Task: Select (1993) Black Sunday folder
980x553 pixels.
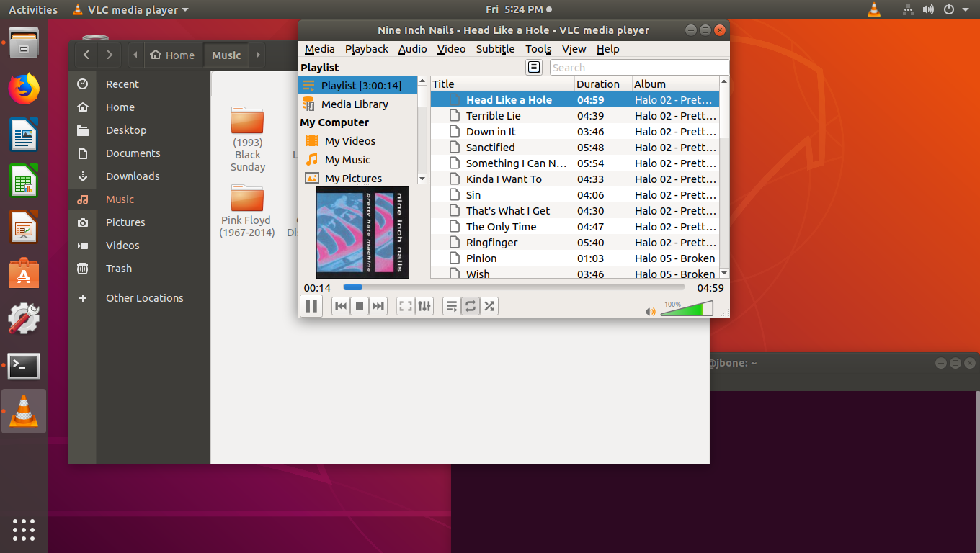Action: coord(247,140)
